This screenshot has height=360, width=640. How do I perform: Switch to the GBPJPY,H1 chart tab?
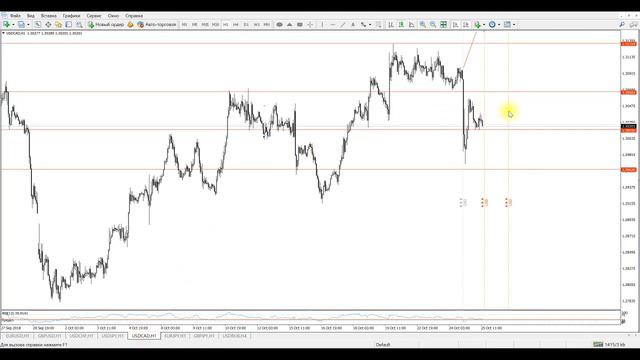pos(204,336)
